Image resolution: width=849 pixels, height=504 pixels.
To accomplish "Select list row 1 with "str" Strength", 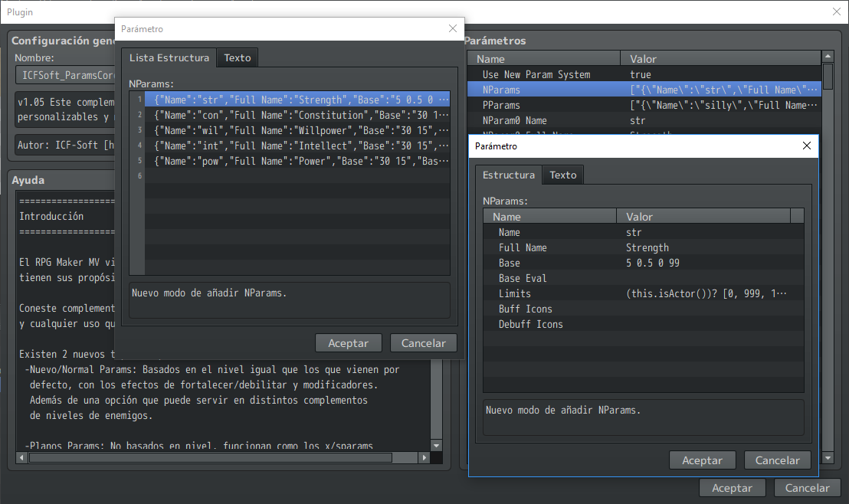I will tap(297, 100).
